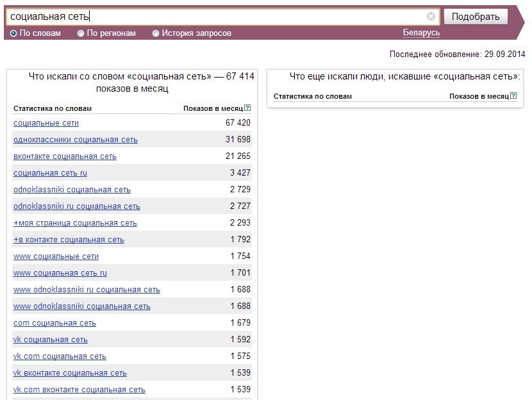
Task: Open '+моя страница социальная сеть' link
Action: point(76,223)
